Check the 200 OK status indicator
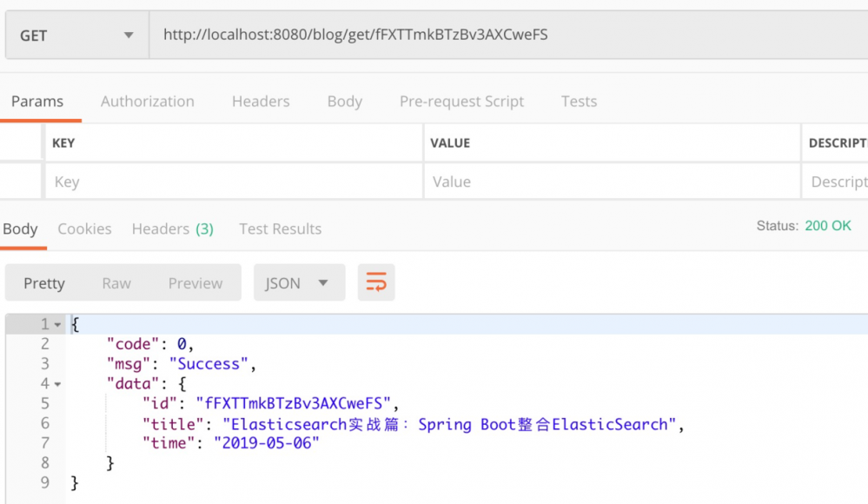 coord(826,225)
